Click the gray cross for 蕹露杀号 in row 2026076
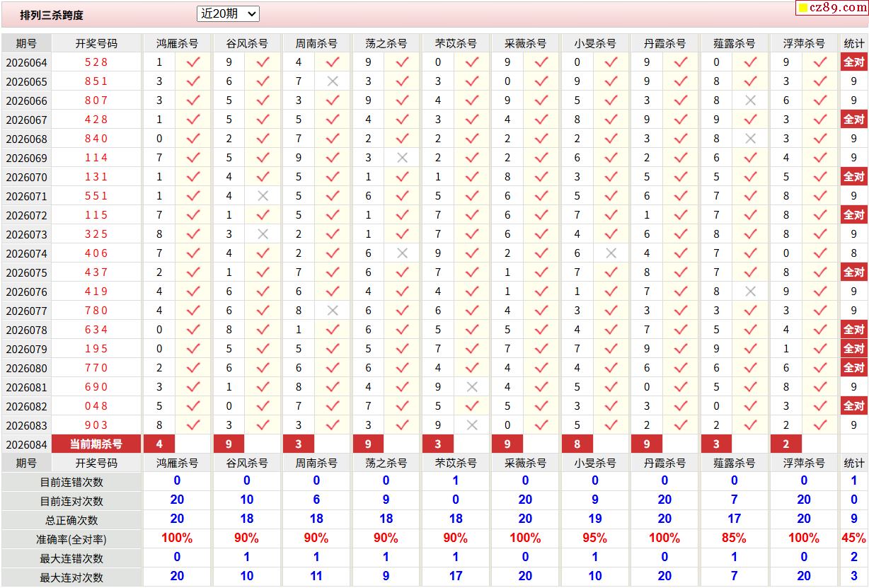The height and width of the screenshot is (588, 869). point(751,292)
